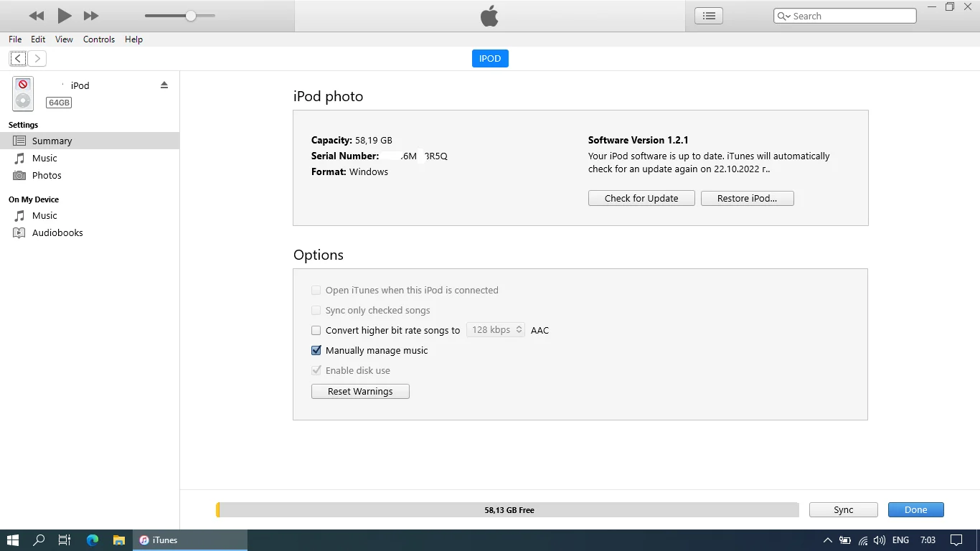The image size is (980, 551).
Task: Open the network Wi-Fi tray icon
Action: coord(863,540)
